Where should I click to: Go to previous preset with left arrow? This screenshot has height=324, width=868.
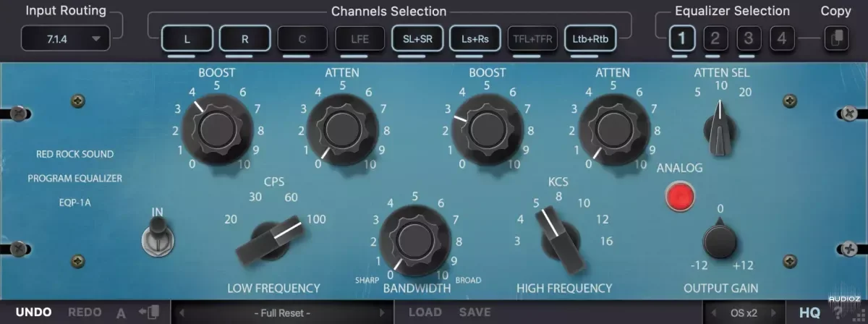(182, 313)
